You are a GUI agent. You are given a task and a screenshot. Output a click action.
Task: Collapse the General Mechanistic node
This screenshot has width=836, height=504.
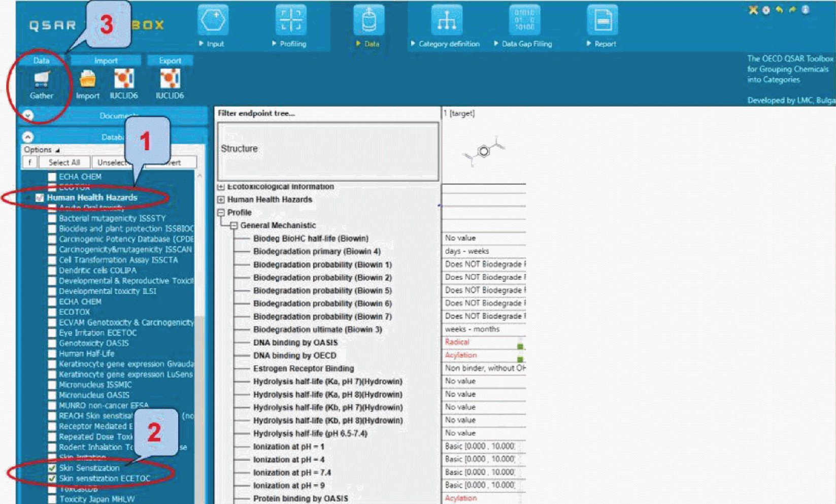(234, 225)
